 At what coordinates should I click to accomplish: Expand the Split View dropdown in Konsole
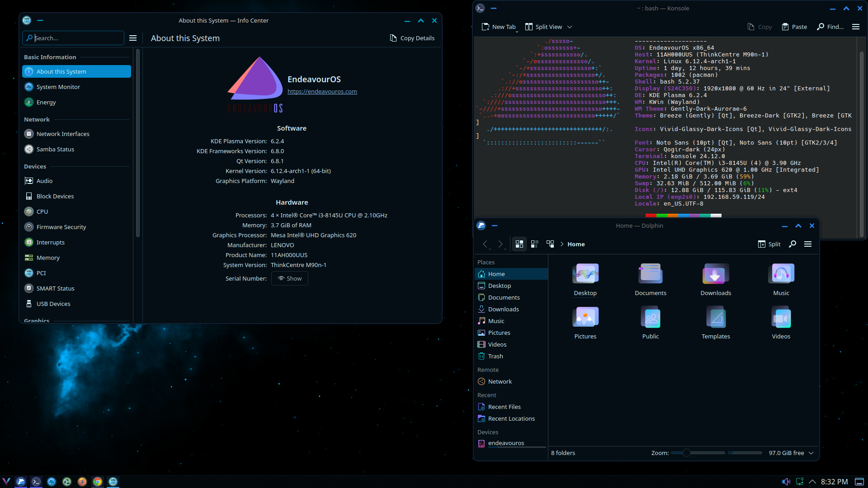pos(570,27)
